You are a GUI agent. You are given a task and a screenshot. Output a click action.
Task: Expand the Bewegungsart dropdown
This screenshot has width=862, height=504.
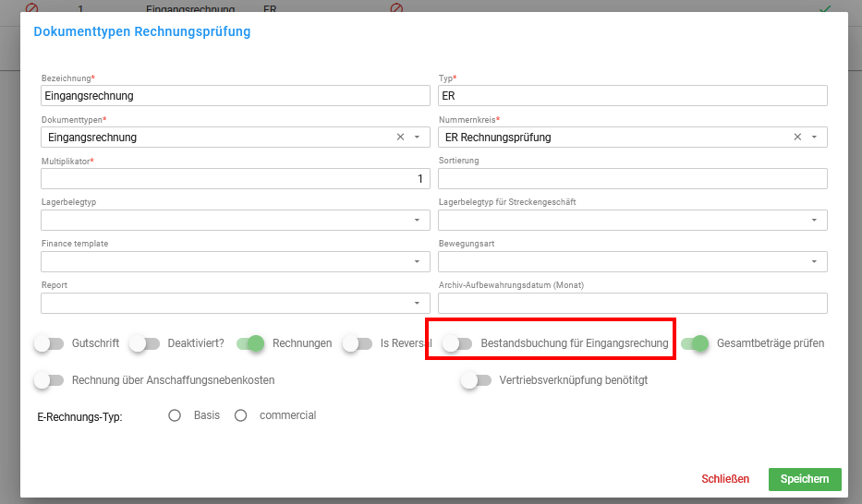(x=814, y=262)
